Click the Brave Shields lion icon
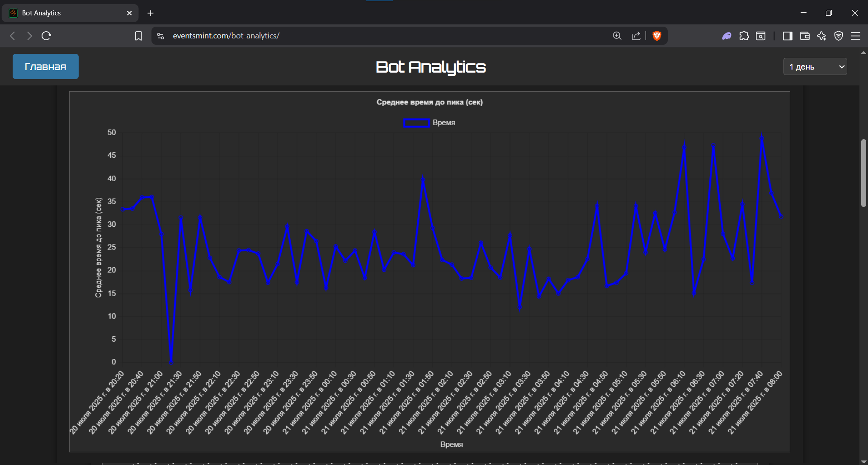The image size is (868, 465). pyautogui.click(x=657, y=36)
